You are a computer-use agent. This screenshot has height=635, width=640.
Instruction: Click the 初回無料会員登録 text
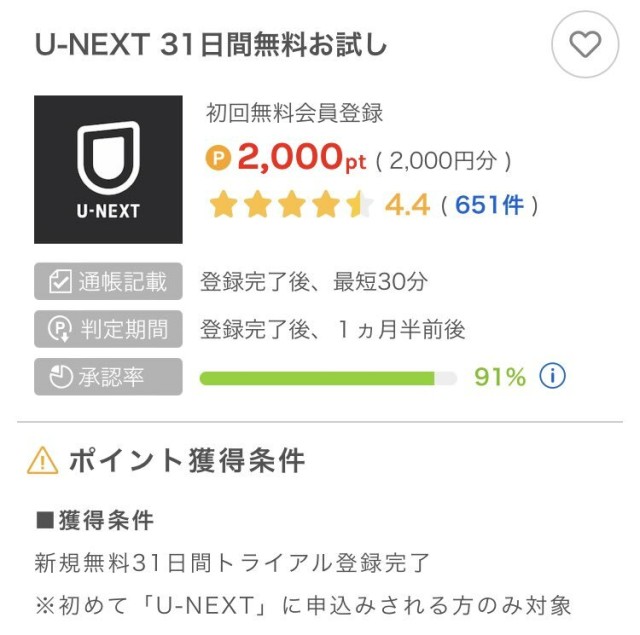point(294,113)
